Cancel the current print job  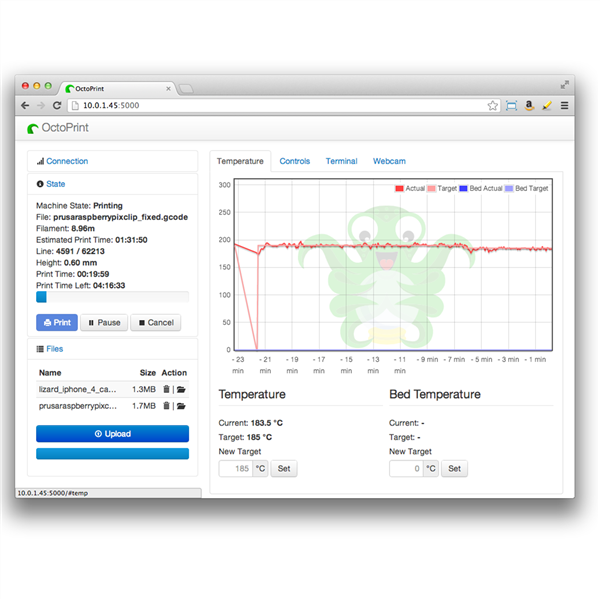coord(155,323)
